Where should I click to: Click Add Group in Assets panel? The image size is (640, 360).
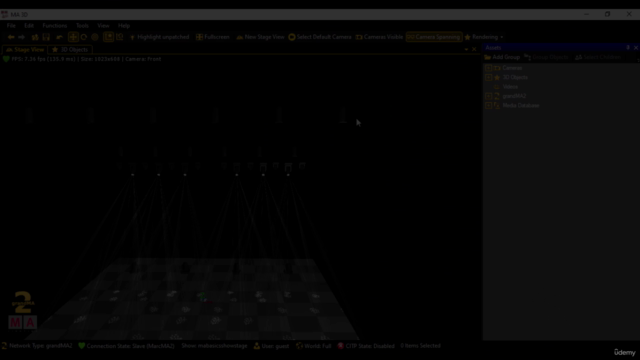[x=502, y=58]
